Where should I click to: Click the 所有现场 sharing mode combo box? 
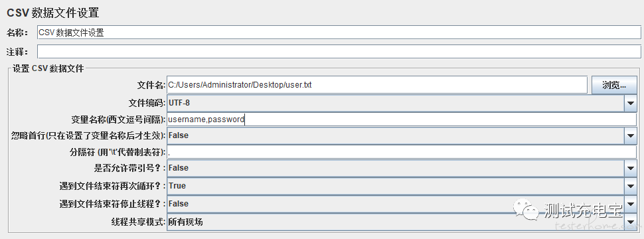(x=396, y=222)
